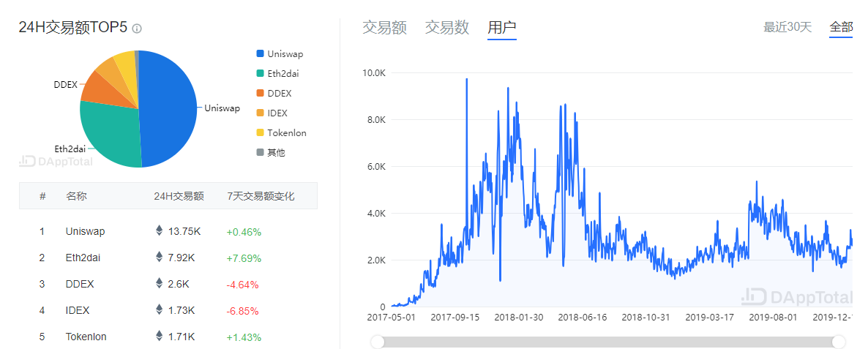Viewport: 868px width, 349px height.
Task: Click the 10.0K y-axis label
Action: tap(374, 72)
